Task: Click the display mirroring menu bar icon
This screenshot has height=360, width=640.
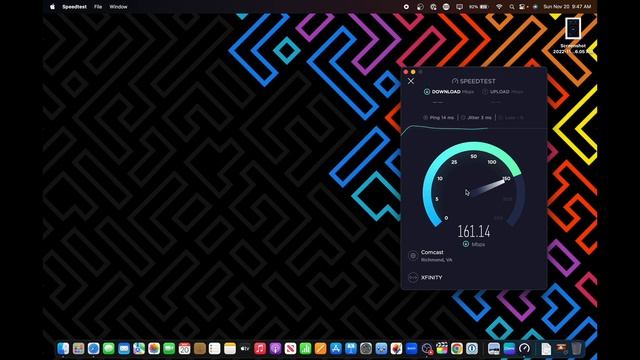Action: click(x=460, y=7)
